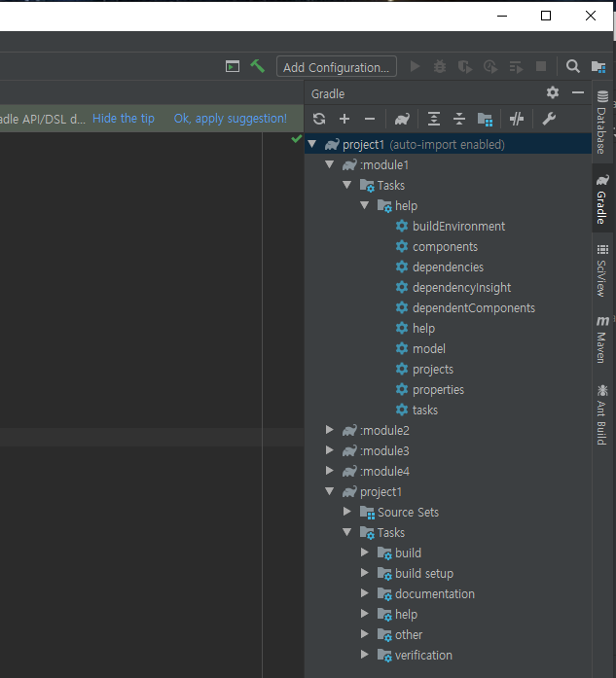This screenshot has width=616, height=678.
Task: Open the Maven side tab
Action: [x=602, y=339]
